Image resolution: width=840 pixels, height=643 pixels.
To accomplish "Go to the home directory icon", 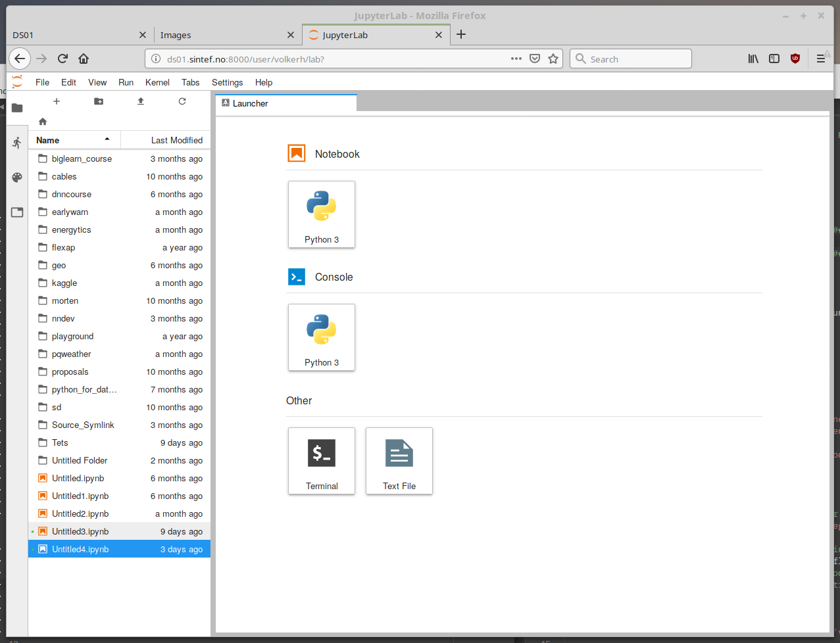I will [43, 122].
